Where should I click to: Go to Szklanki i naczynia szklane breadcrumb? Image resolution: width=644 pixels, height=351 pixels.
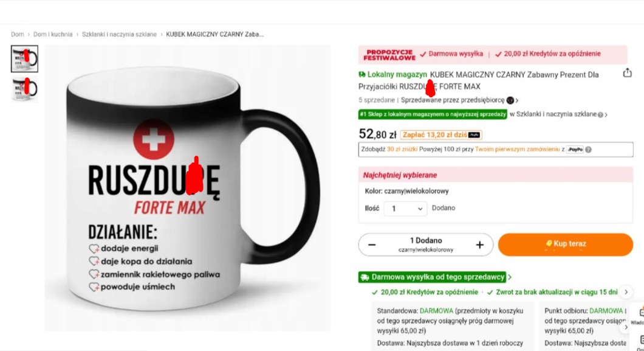[x=119, y=34]
